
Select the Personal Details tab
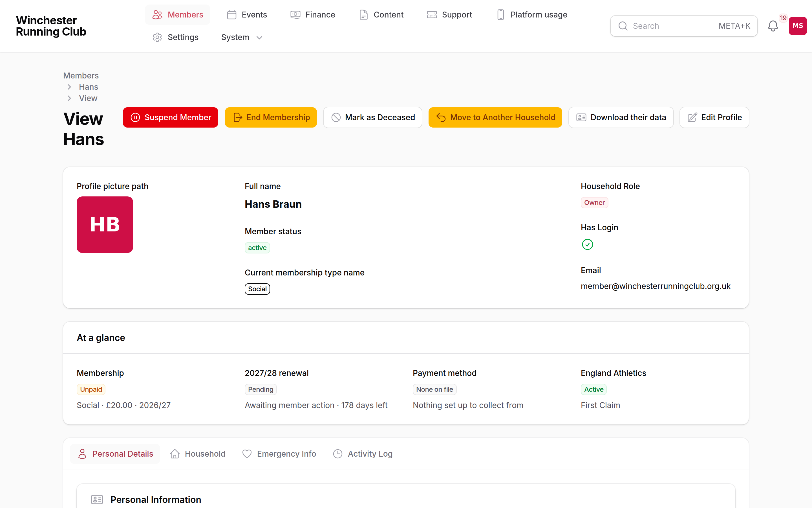pos(115,454)
